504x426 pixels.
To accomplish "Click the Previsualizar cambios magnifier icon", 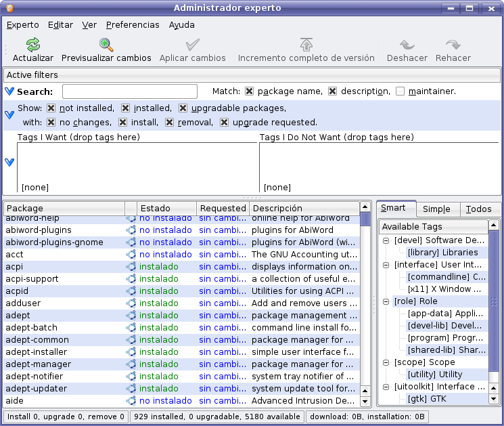I will pos(106,45).
